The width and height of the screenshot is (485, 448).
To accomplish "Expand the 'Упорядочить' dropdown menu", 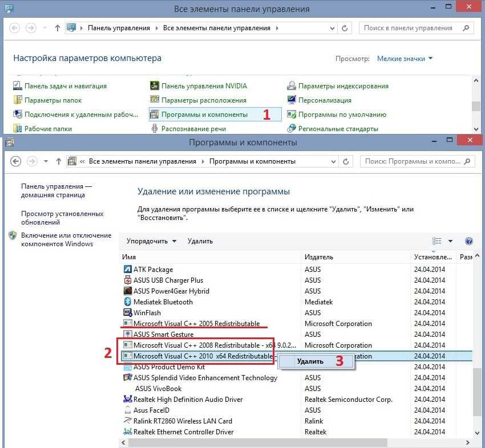I will [x=151, y=241].
